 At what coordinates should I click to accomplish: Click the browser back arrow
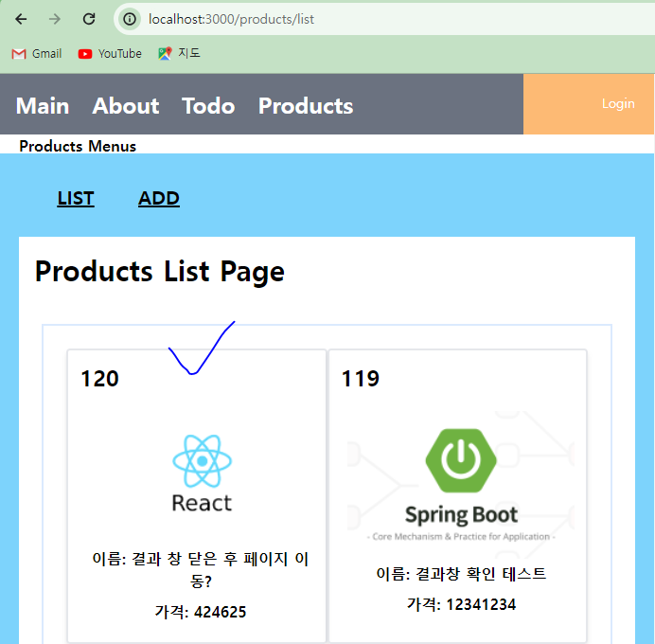[21, 19]
